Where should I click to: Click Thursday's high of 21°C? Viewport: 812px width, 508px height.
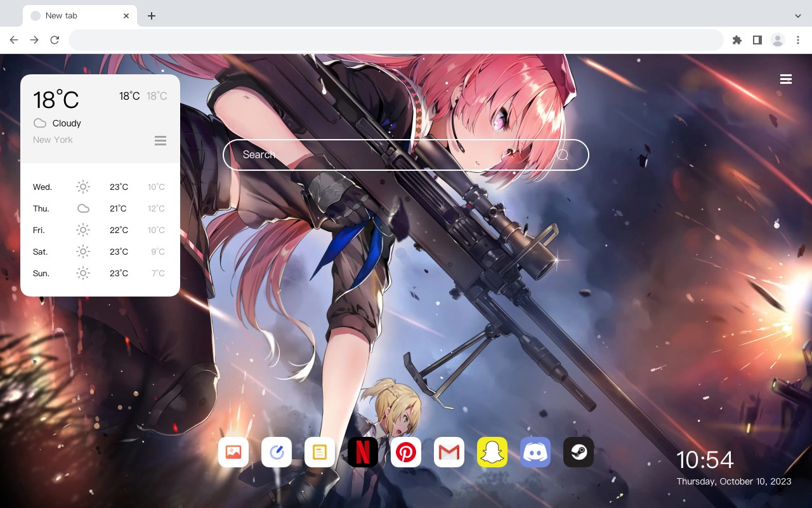pyautogui.click(x=119, y=208)
